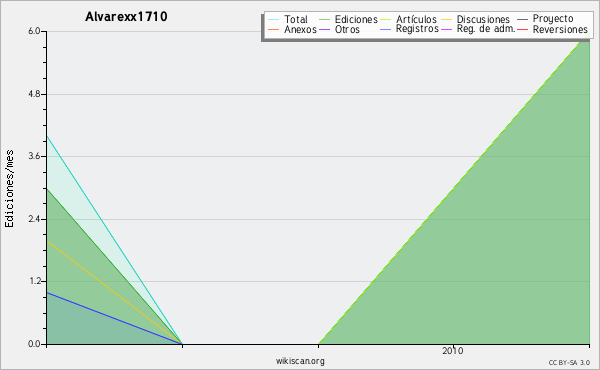Click the red Reversiones color line in legend
The height and width of the screenshot is (370, 600).
[522, 30]
